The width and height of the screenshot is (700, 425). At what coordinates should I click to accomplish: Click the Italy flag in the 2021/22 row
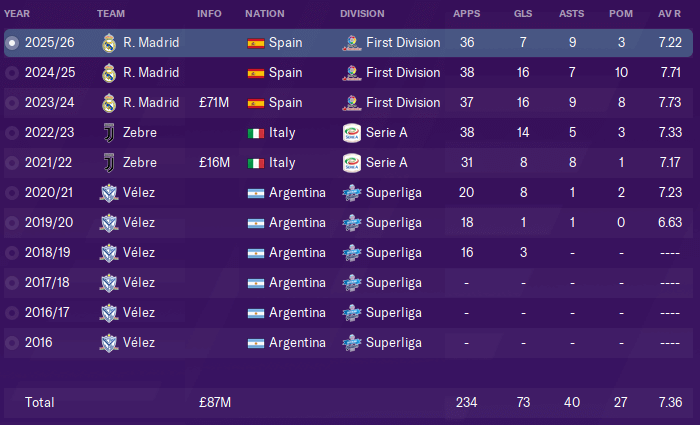(256, 163)
